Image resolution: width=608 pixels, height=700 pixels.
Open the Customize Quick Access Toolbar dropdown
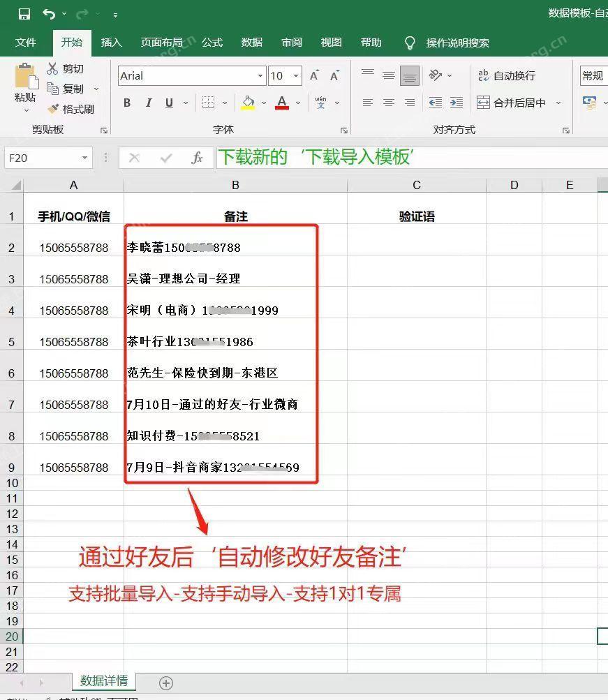(x=115, y=15)
